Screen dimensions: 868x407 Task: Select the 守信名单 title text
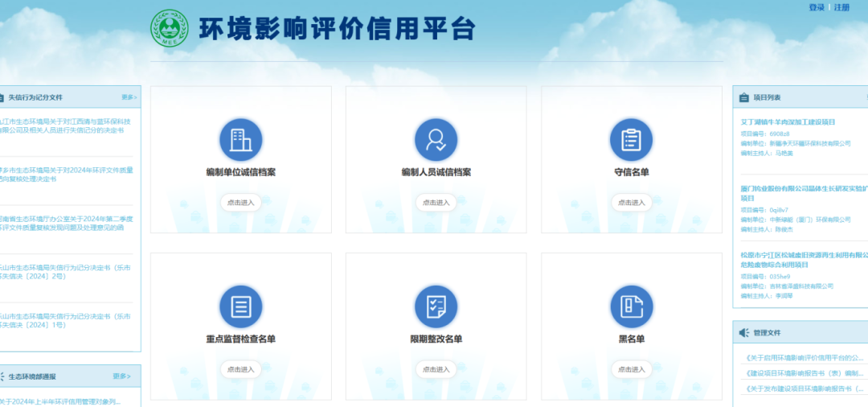(632, 173)
